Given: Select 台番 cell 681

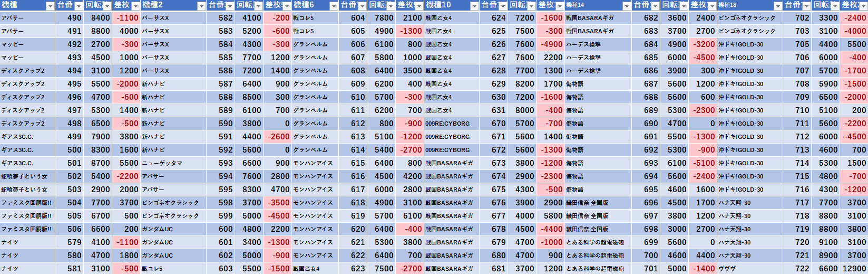Looking at the screenshot, I should tap(493, 268).
